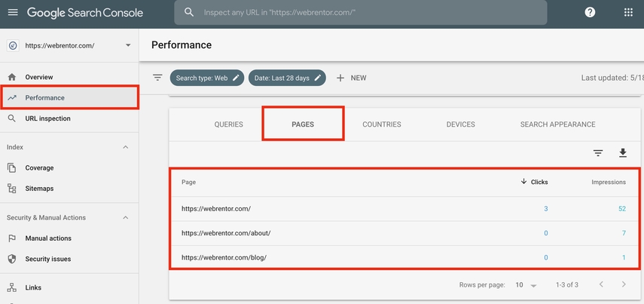Screen dimensions: 644x304
Task: Select the webrentor.com/about/ page row
Action: (x=226, y=233)
